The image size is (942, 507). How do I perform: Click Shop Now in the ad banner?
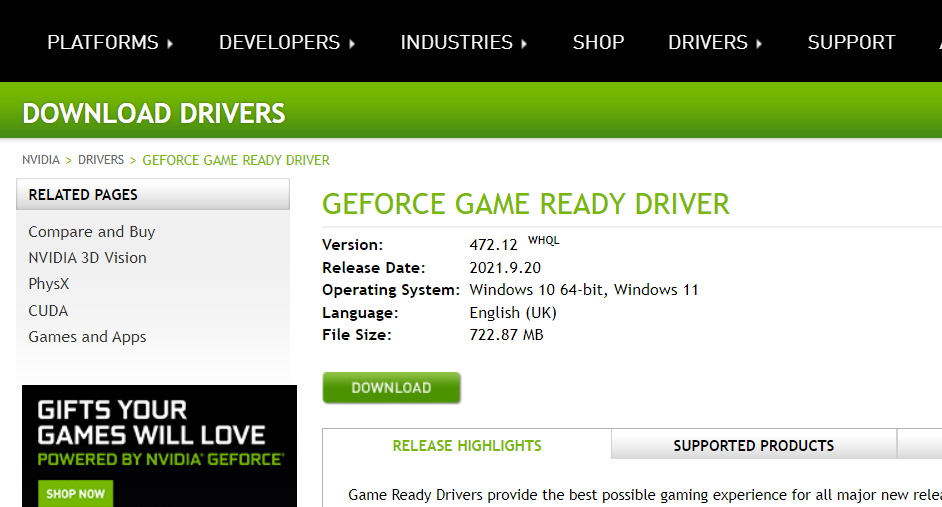(x=76, y=493)
